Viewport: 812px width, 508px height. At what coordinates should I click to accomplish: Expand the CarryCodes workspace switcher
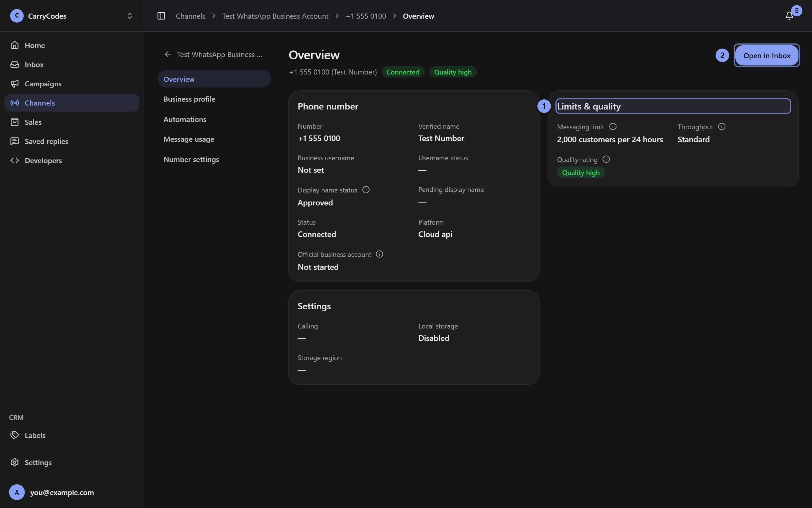pyautogui.click(x=129, y=16)
